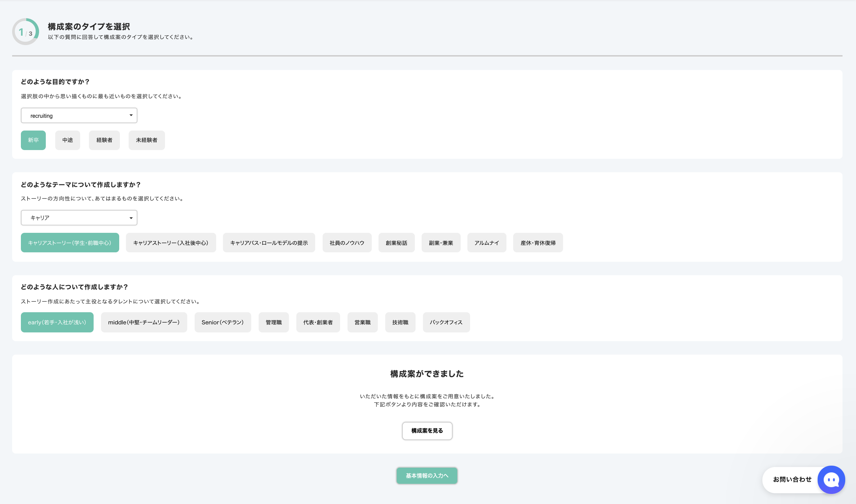Select middle(中堅・チームリーダー) talent type
Viewport: 856px width, 504px height.
click(x=144, y=322)
